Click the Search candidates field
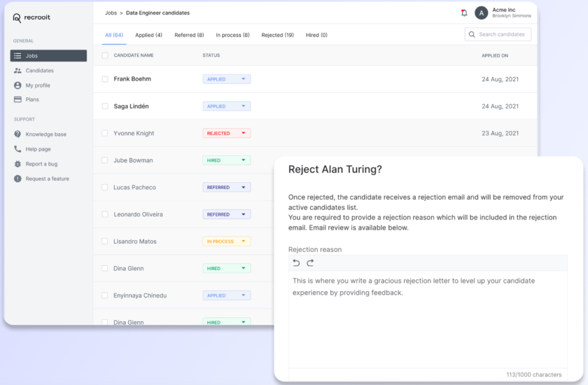The height and width of the screenshot is (385, 588). pos(501,34)
